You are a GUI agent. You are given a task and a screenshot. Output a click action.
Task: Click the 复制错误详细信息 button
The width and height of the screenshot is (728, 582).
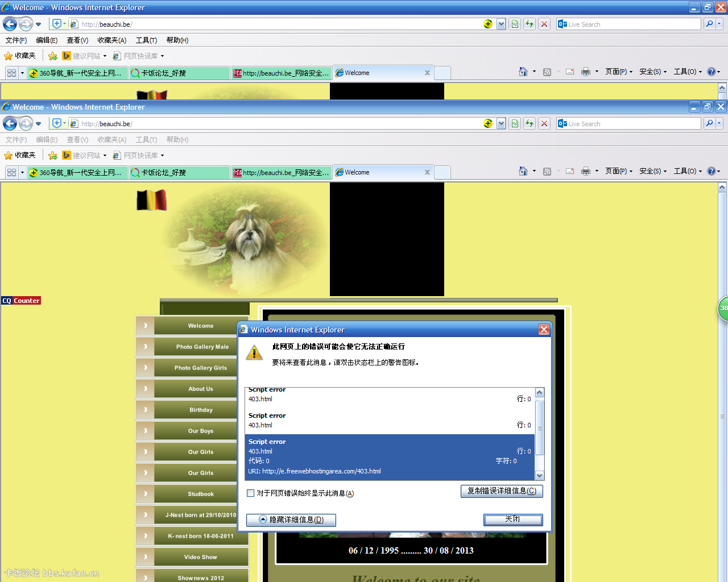click(x=501, y=491)
